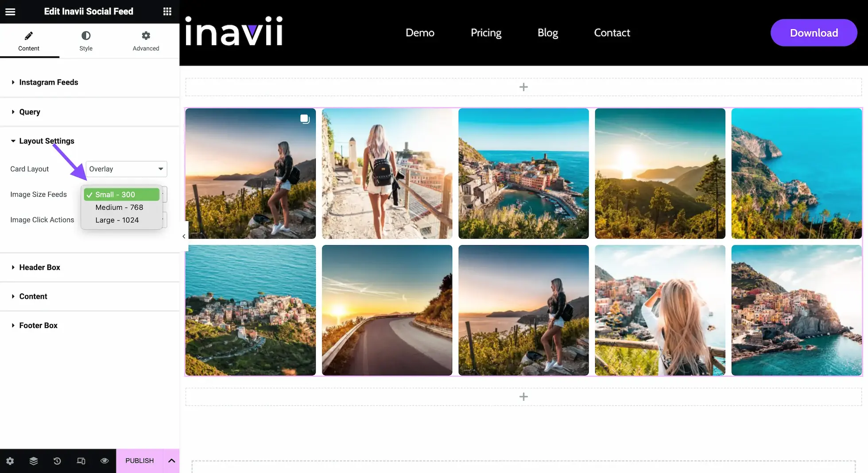Open publish options arrow next to PUBLISH
The height and width of the screenshot is (473, 868).
click(172, 461)
